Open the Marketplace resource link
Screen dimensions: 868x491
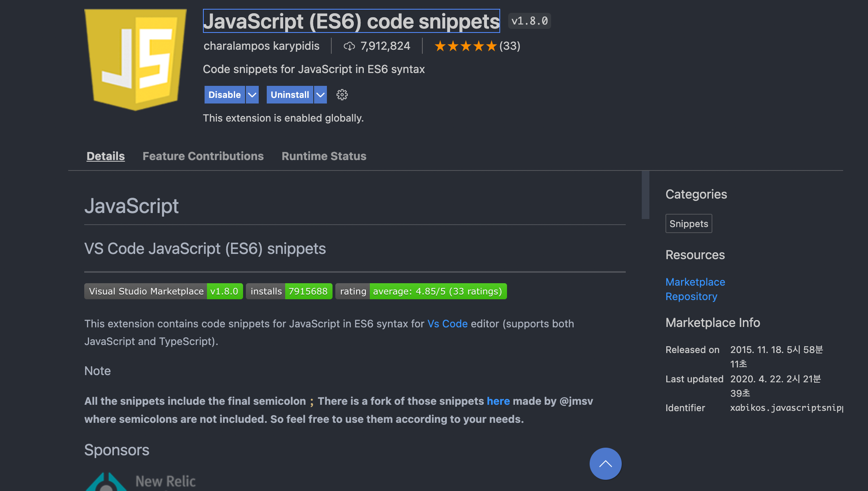pyautogui.click(x=695, y=282)
